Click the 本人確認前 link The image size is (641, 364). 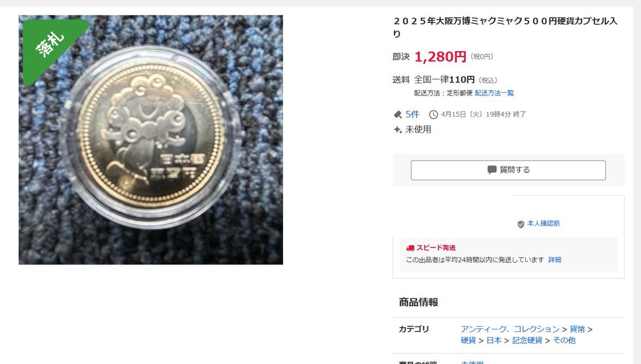tap(543, 224)
